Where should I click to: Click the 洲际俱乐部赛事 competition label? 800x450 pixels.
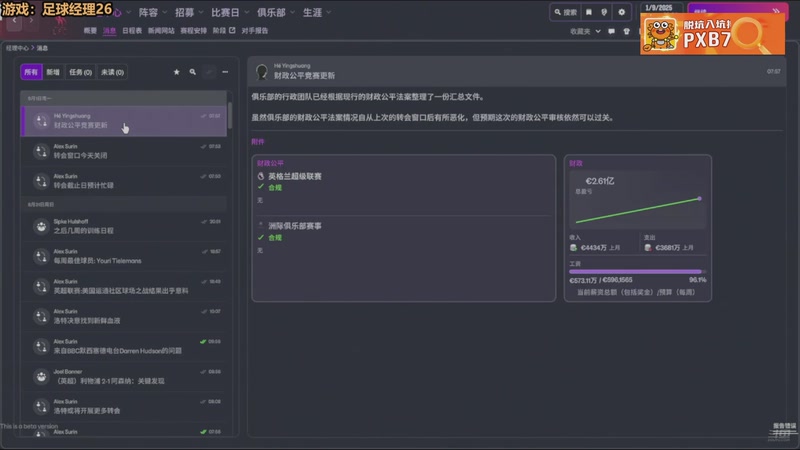(x=295, y=226)
